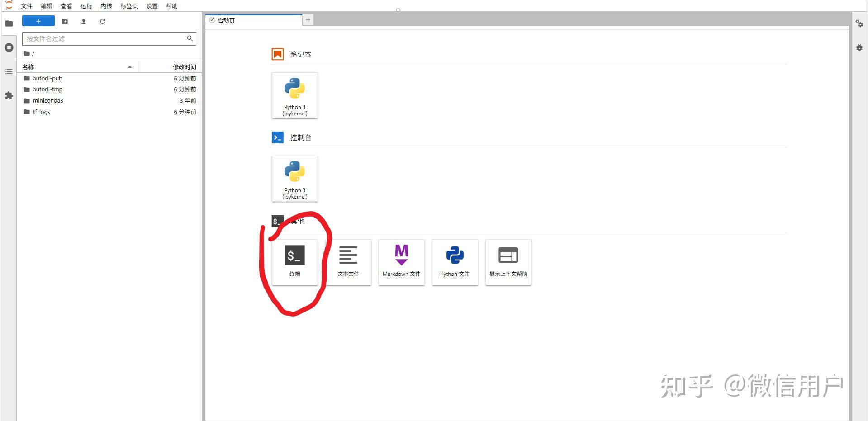Viewport: 868px width, 421px height.
Task: Open the 查看 menu
Action: 66,6
